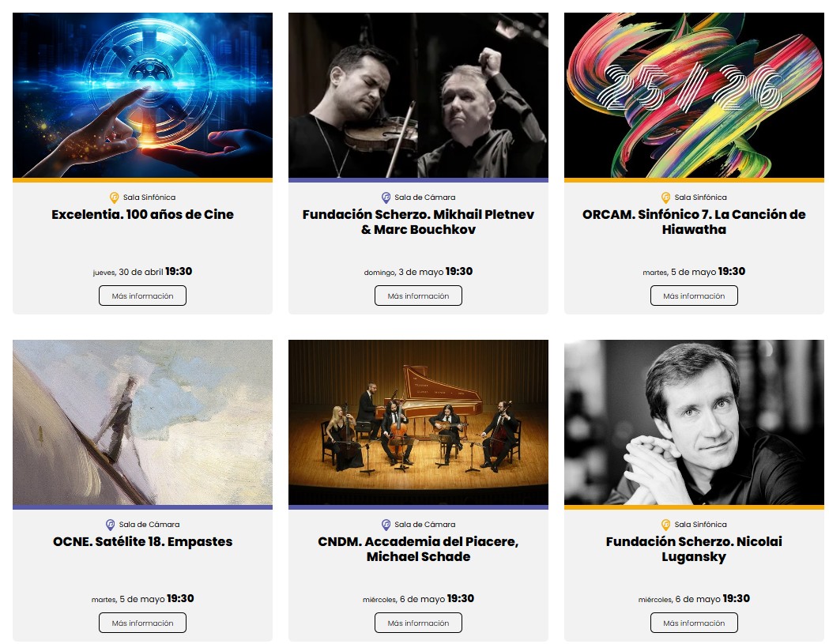This screenshot has width=829, height=644.
Task: Open Más información for Mikhail Pletnev concert
Action: pos(418,296)
